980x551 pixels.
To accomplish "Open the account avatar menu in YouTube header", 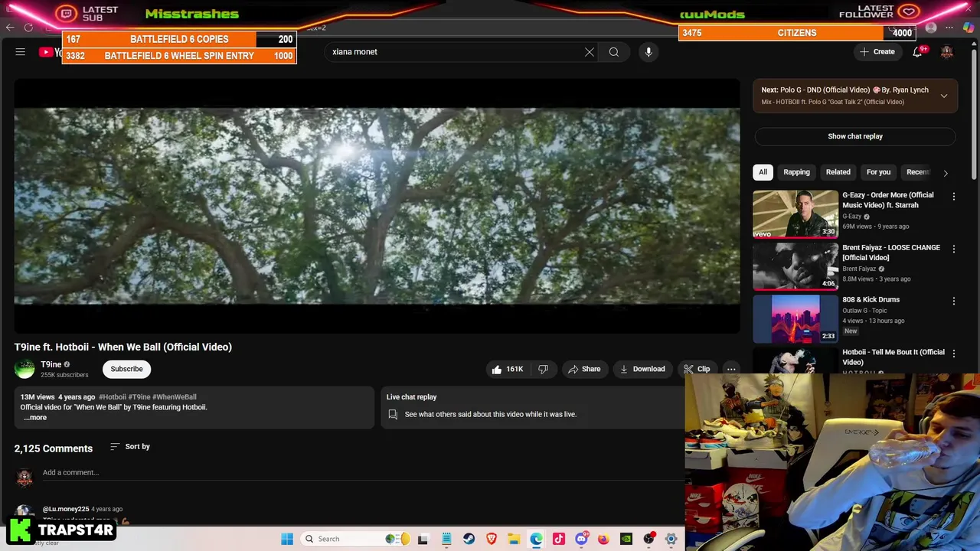I will [x=947, y=52].
